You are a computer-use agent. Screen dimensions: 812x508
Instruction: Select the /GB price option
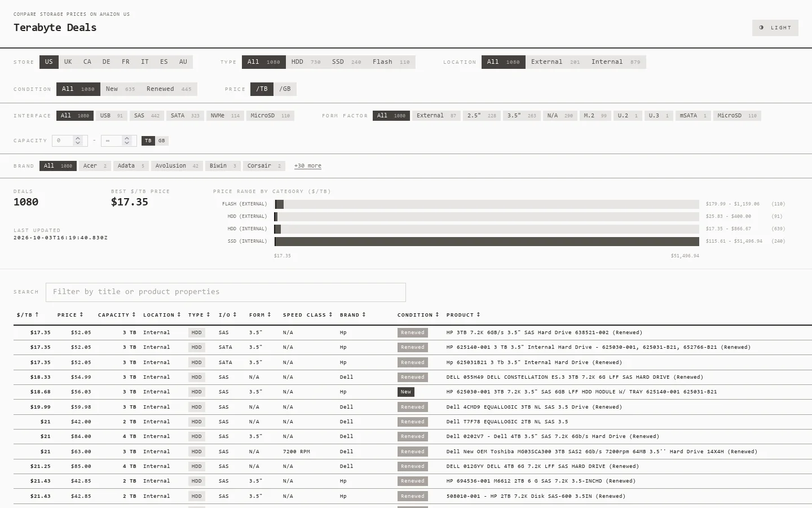tap(285, 89)
